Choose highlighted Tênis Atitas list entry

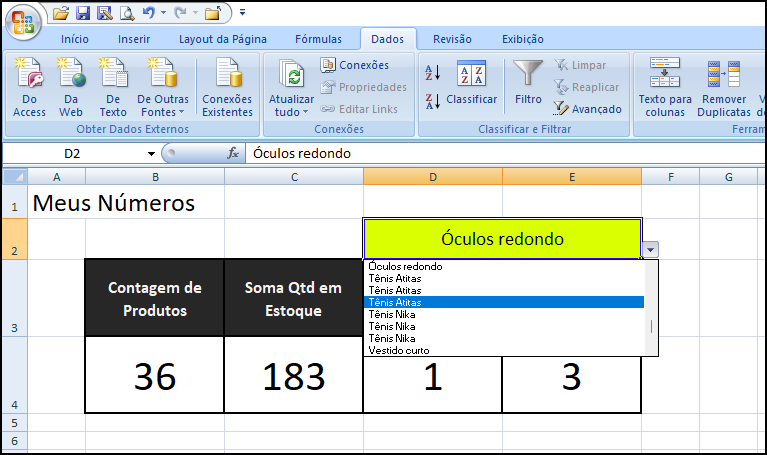coord(504,302)
